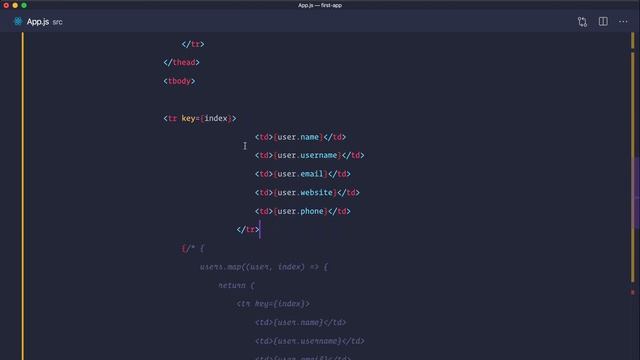
Task: Open the more actions ellipsis menu
Action: tap(623, 22)
